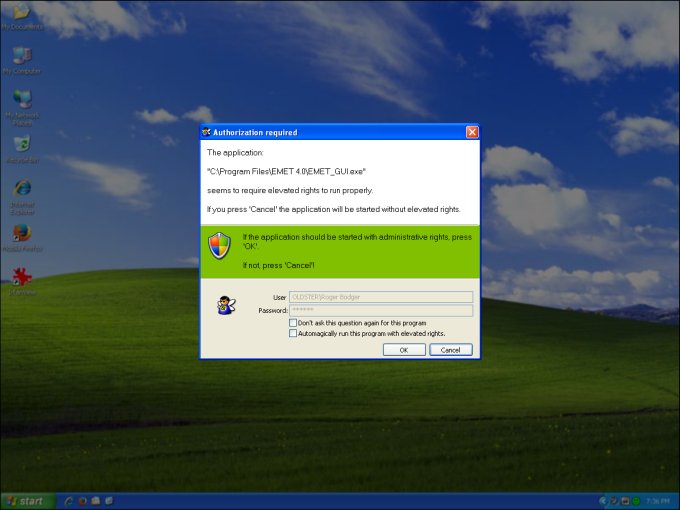Select My Documents desktop icon
The image size is (680, 510).
(x=21, y=12)
